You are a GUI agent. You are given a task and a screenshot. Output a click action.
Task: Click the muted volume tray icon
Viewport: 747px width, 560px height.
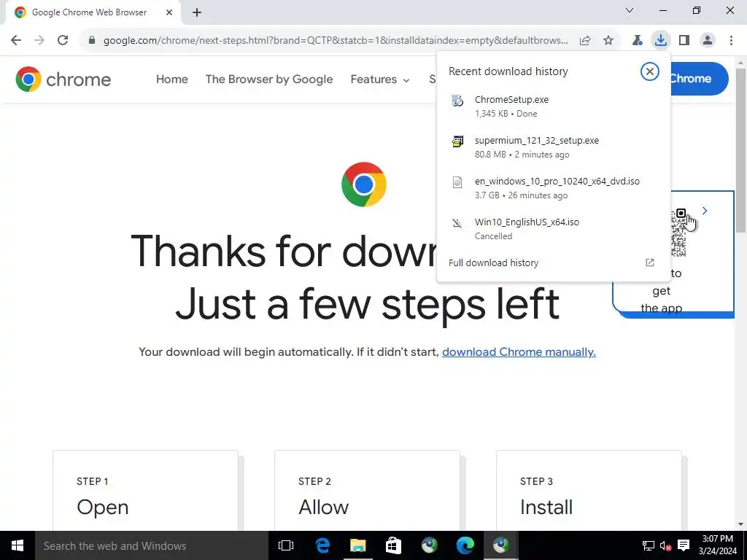tap(665, 545)
